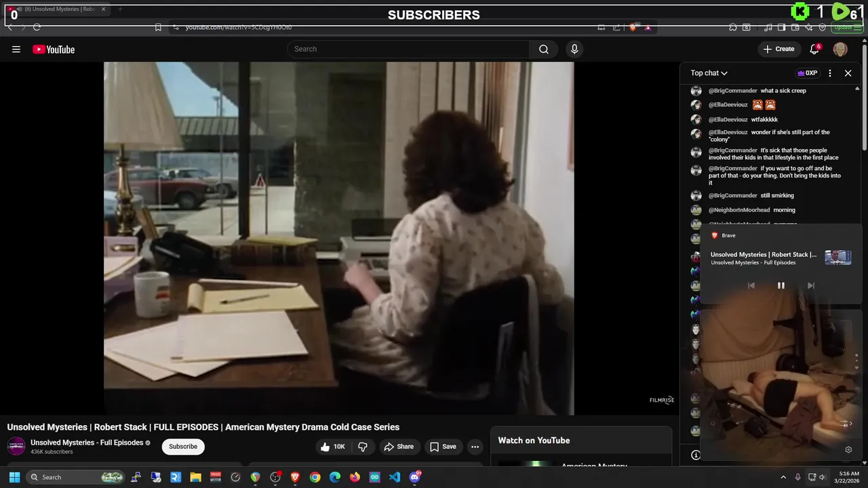
Task: Open the Brave Wallet icon
Action: coord(795,27)
